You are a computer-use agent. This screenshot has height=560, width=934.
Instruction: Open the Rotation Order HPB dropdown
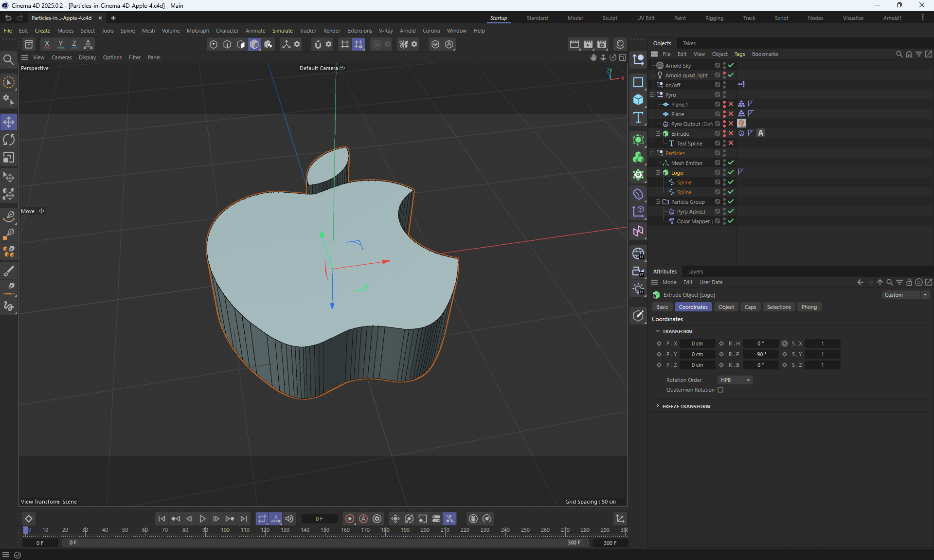coord(735,380)
